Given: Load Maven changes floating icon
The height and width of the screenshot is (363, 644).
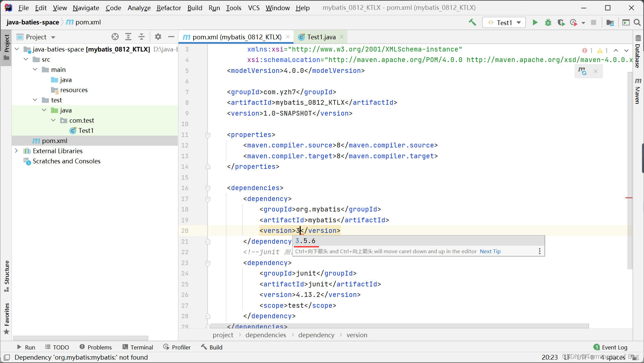Looking at the screenshot, I should pyautogui.click(x=582, y=71).
